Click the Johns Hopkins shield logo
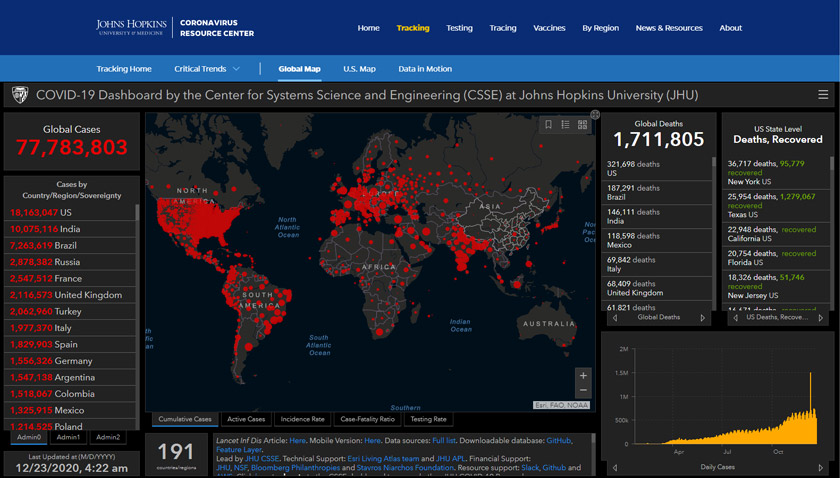 [19, 95]
